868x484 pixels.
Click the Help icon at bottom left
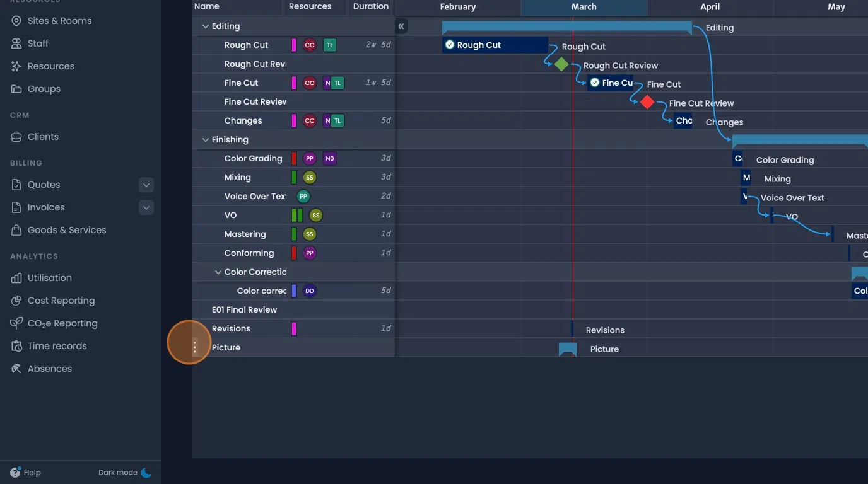pos(14,472)
